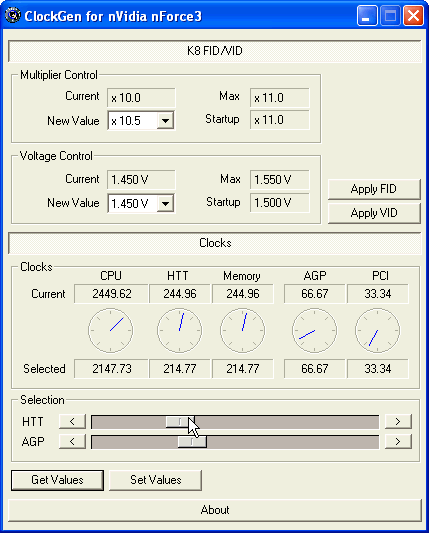Click the HTT slider right arrow button
Screen dimensions: 429x533
pos(398,422)
